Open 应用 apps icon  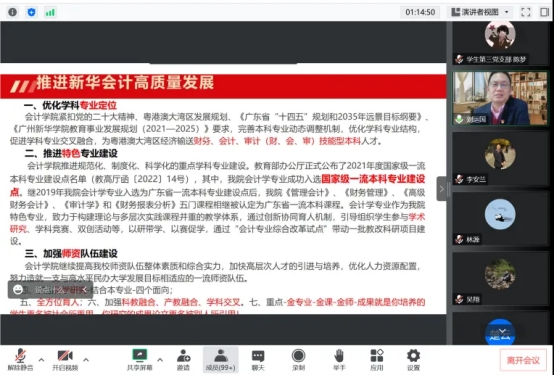coord(377,360)
